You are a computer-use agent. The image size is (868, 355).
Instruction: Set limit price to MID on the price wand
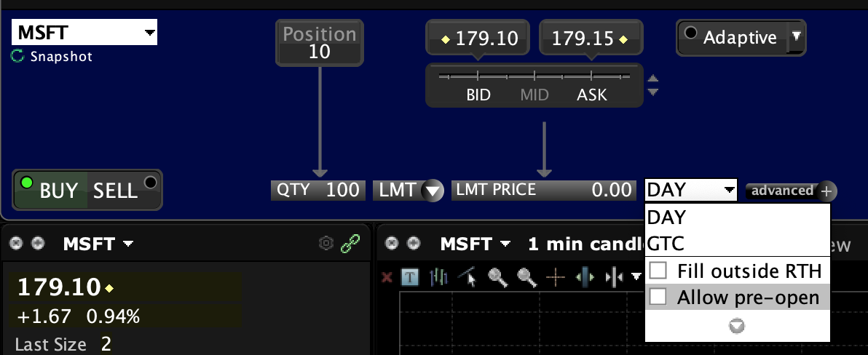point(534,95)
